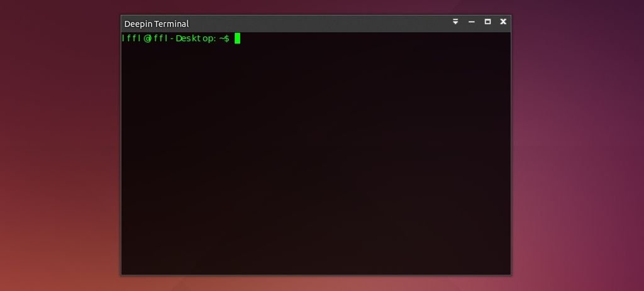
Task: Click the desktop wallpaper below the terminal window
Action: 316,283
